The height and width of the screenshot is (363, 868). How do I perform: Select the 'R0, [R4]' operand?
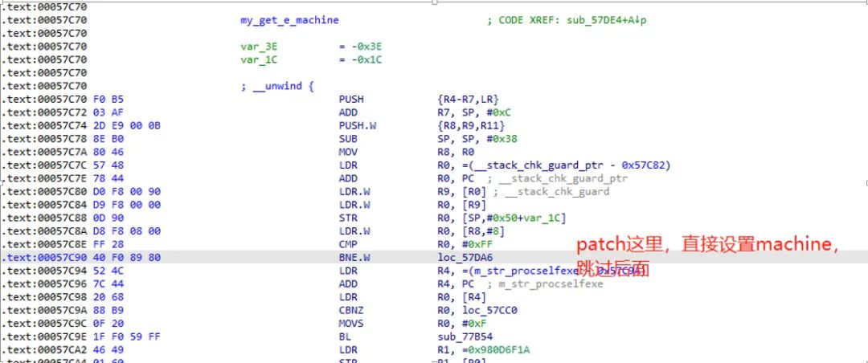point(461,297)
